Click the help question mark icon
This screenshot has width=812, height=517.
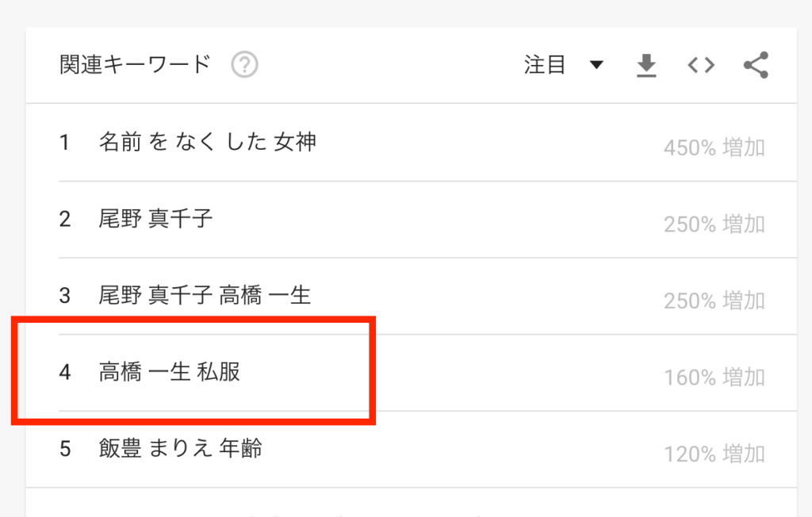[x=245, y=65]
